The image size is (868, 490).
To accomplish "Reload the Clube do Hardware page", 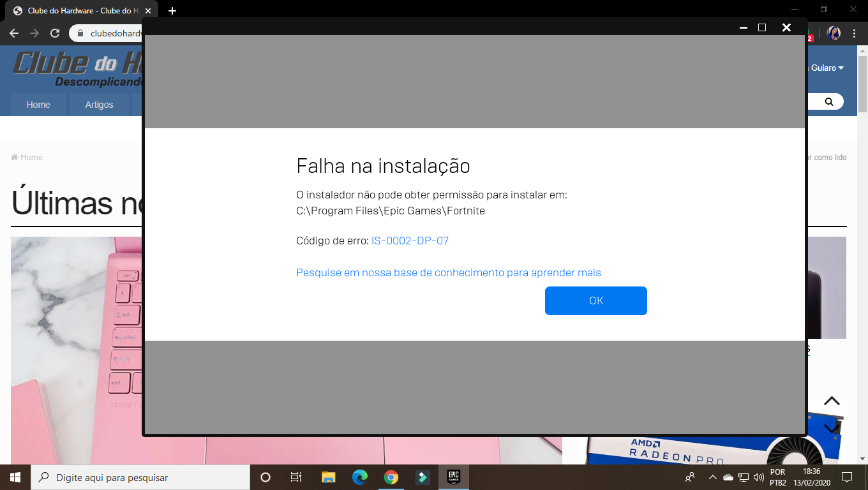I will [x=55, y=33].
